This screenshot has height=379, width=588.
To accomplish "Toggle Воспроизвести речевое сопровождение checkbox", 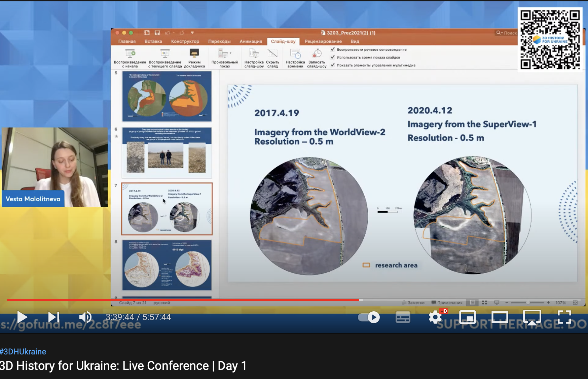I will coord(333,49).
